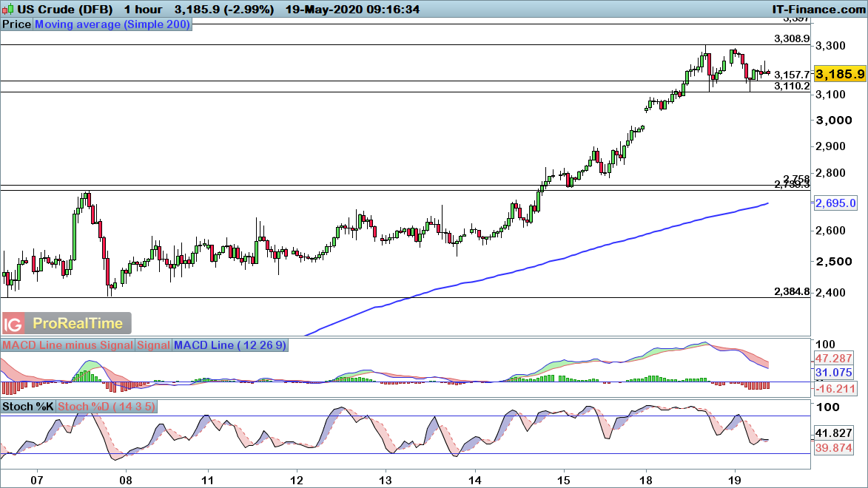Click the IG logo icon

coord(13,323)
